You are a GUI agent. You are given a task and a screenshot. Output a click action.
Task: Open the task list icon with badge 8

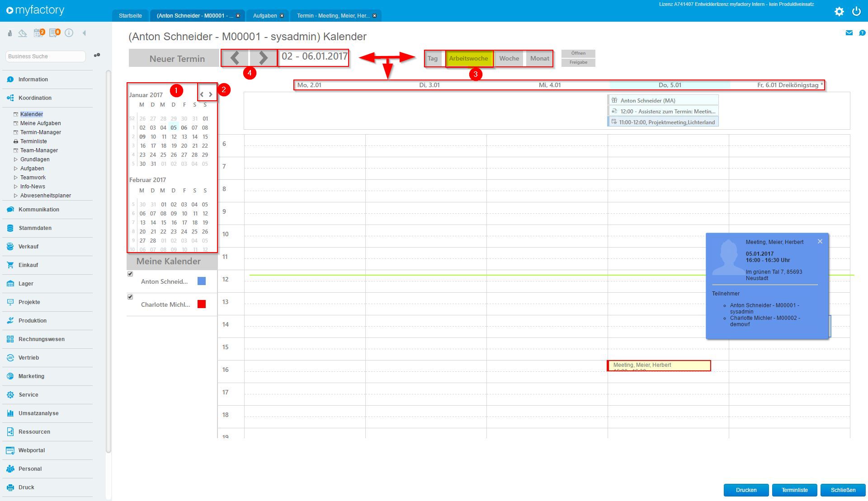click(55, 33)
